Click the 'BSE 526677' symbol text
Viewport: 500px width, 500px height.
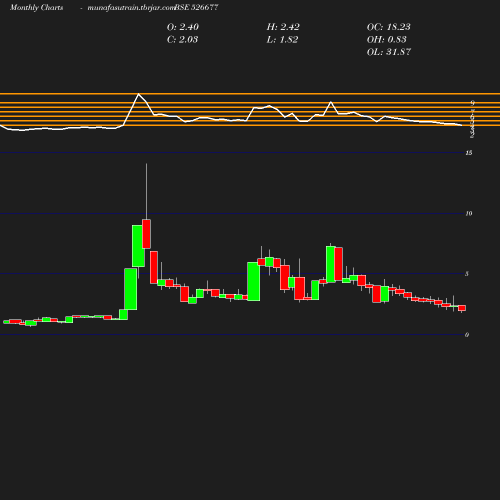[x=196, y=7]
